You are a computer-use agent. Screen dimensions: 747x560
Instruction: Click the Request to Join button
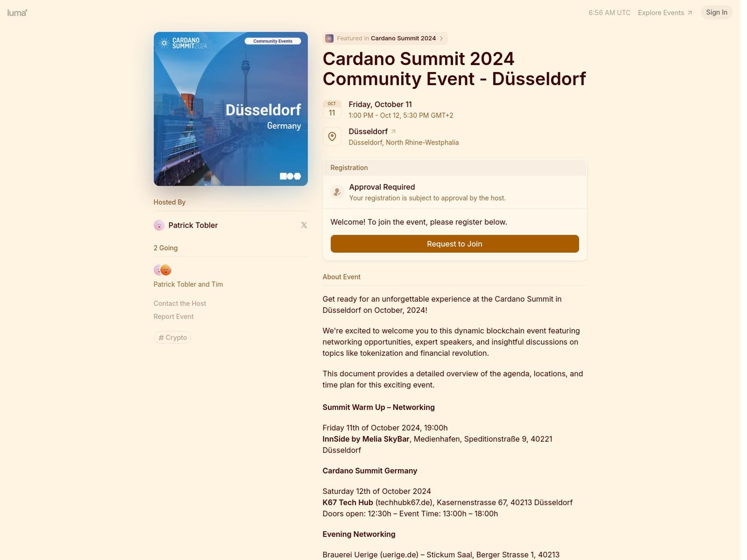(455, 243)
